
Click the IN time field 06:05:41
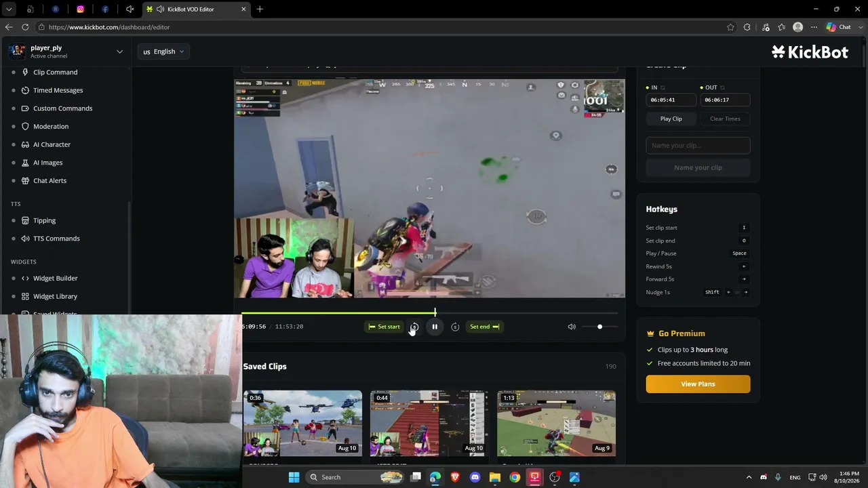pyautogui.click(x=671, y=100)
